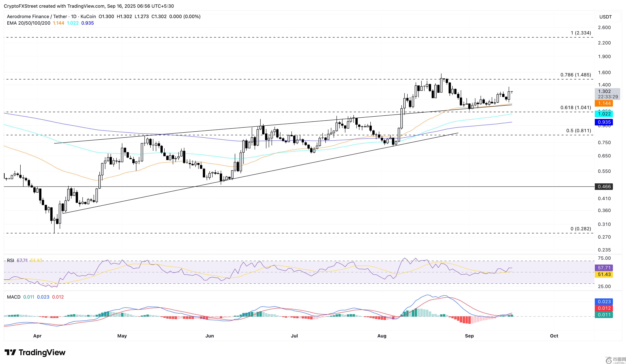The image size is (626, 364).
Task: Click the TradingView logo at bottom left
Action: 35,352
